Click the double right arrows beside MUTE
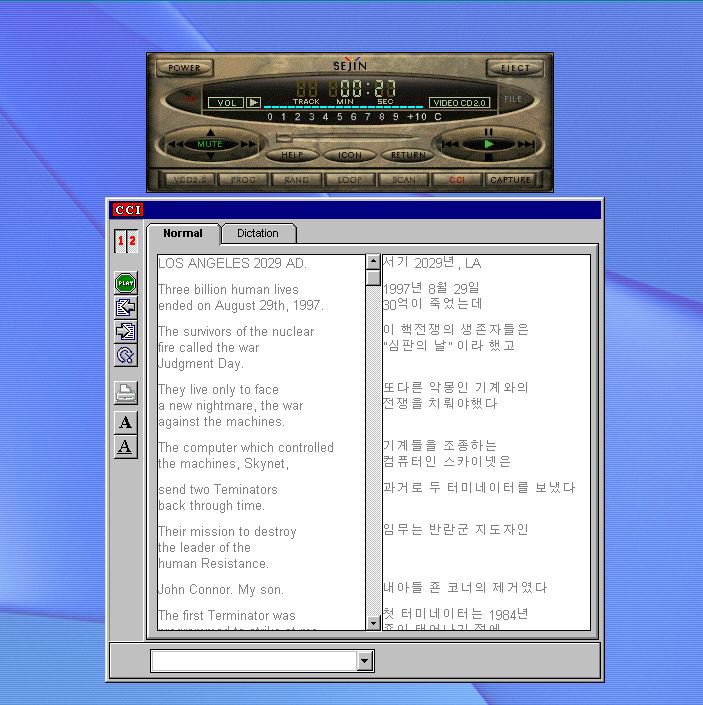The width and height of the screenshot is (703, 705). click(248, 144)
